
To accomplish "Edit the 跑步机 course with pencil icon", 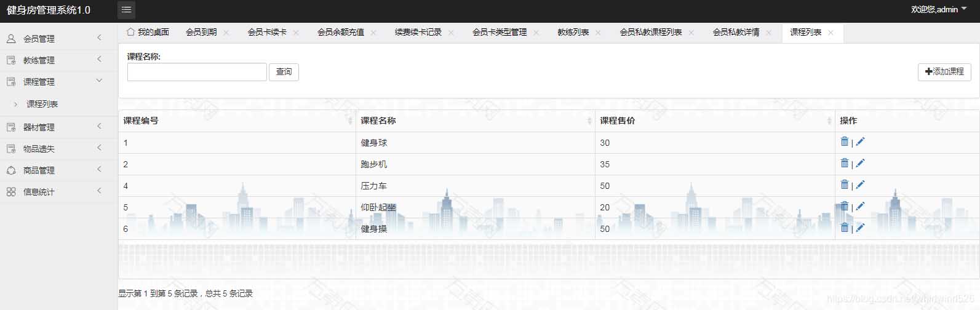I will tap(860, 163).
